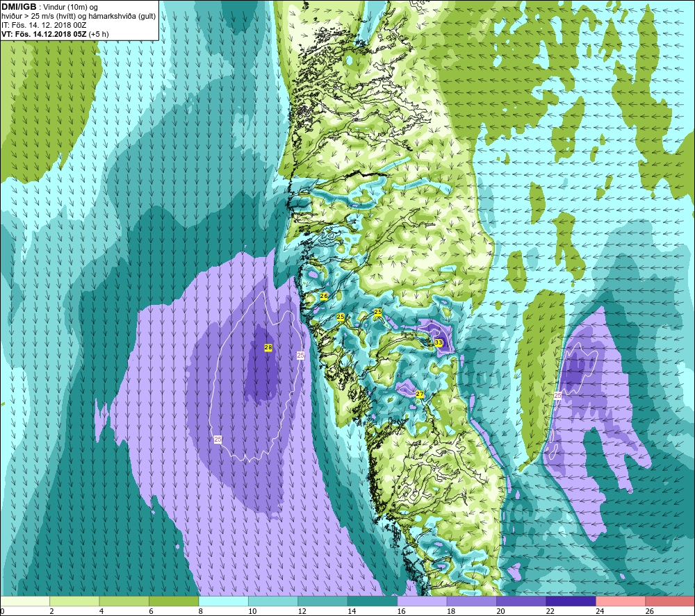695x616 pixels.
Task: Click the green 4–6 m/s legend swatch
Action: point(124,601)
